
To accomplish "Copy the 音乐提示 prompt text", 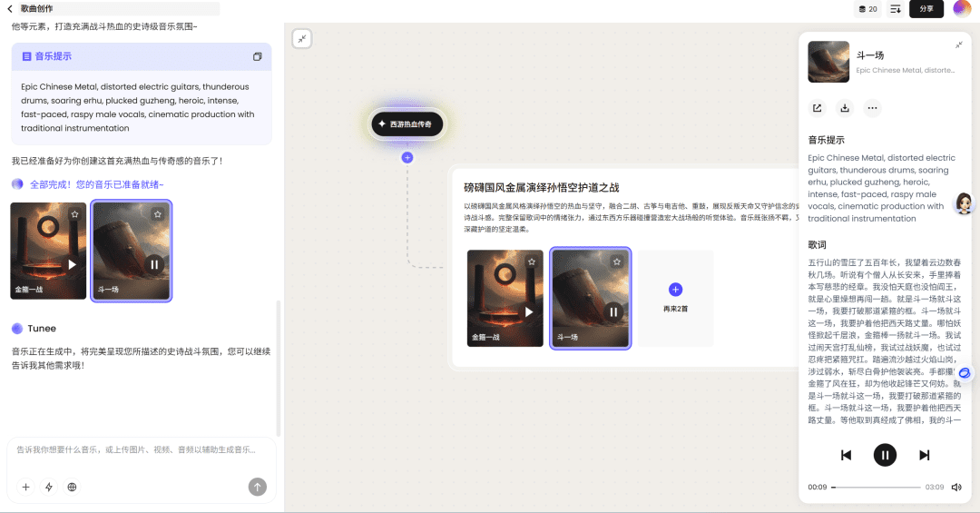I will [x=257, y=56].
